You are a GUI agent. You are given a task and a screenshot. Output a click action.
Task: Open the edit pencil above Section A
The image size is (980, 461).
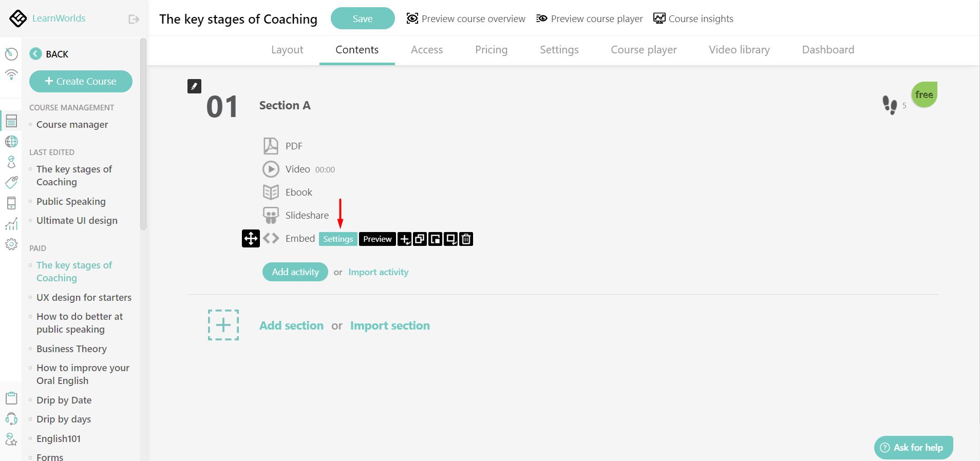click(194, 86)
